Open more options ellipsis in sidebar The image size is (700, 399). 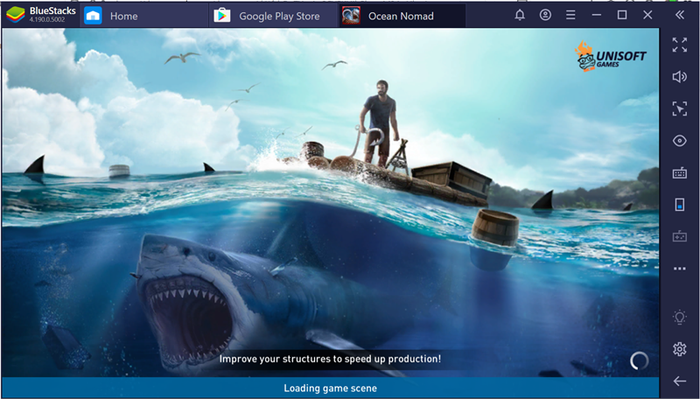679,269
